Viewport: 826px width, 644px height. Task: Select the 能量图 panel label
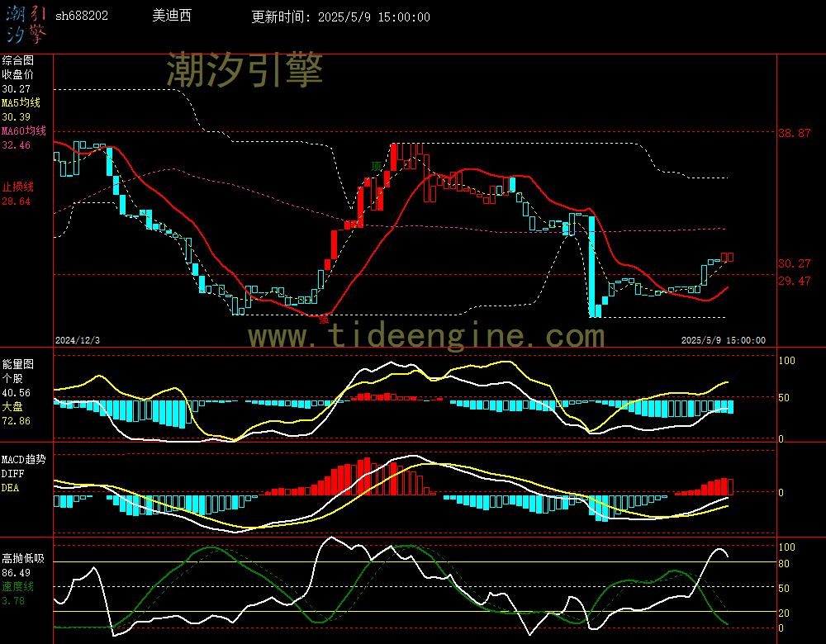pos(18,364)
